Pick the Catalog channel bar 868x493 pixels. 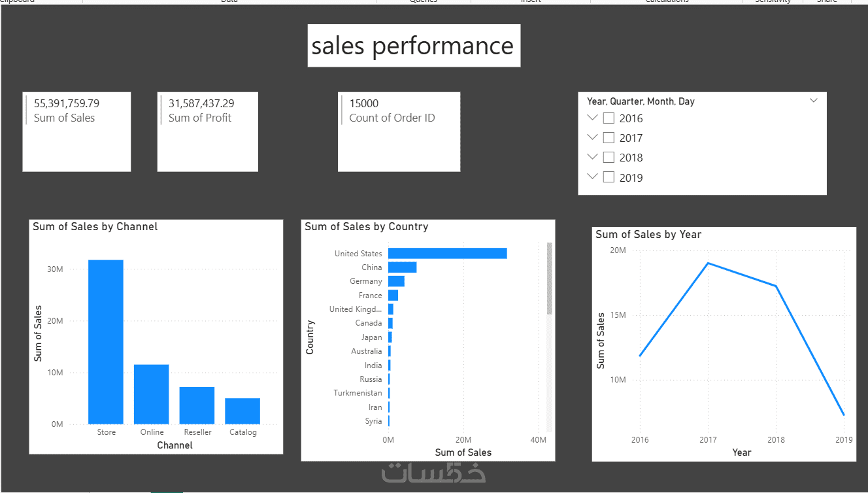click(242, 411)
